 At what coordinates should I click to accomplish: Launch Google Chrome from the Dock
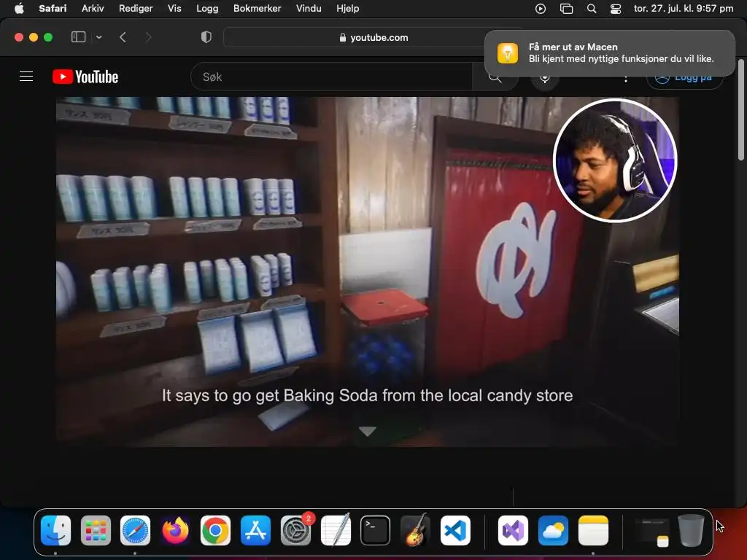click(215, 531)
